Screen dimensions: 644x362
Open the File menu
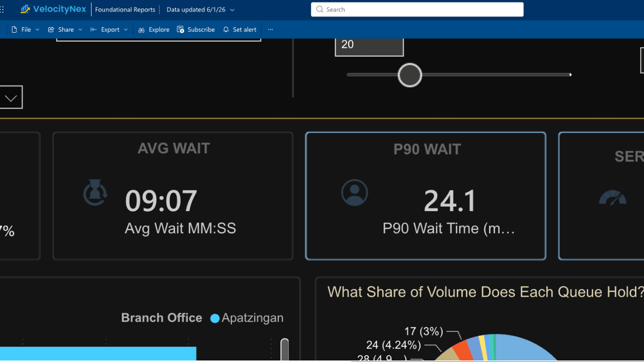point(25,30)
